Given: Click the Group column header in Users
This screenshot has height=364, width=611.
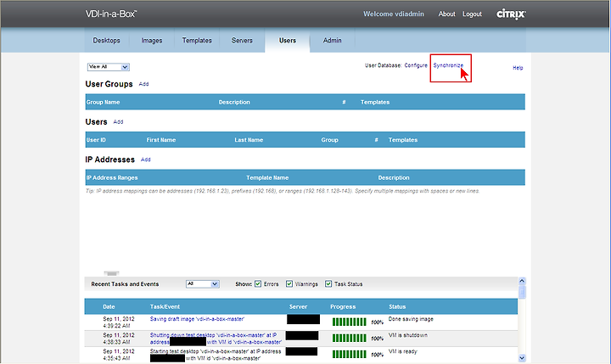Looking at the screenshot, I should tap(329, 140).
